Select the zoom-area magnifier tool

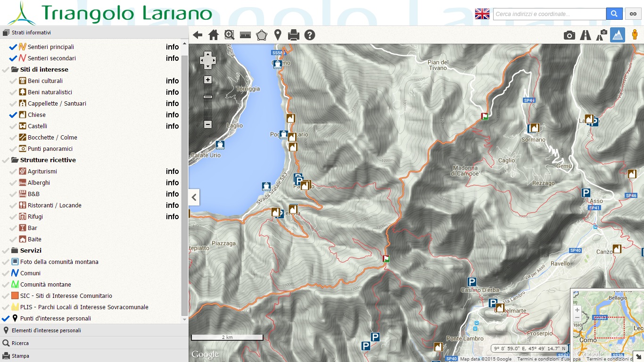coord(230,35)
